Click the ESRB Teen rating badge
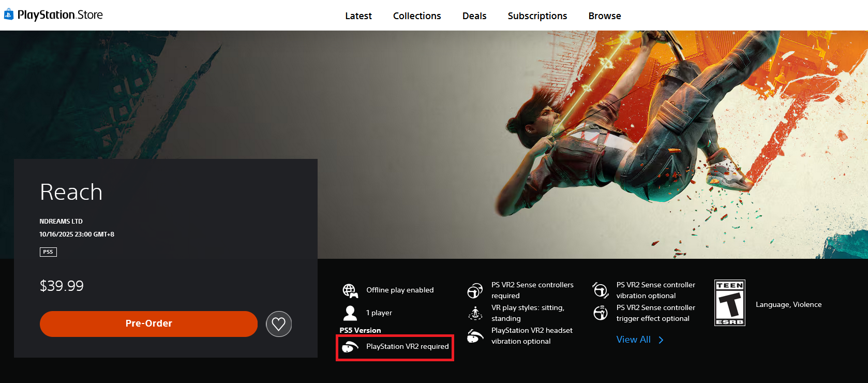 (729, 303)
